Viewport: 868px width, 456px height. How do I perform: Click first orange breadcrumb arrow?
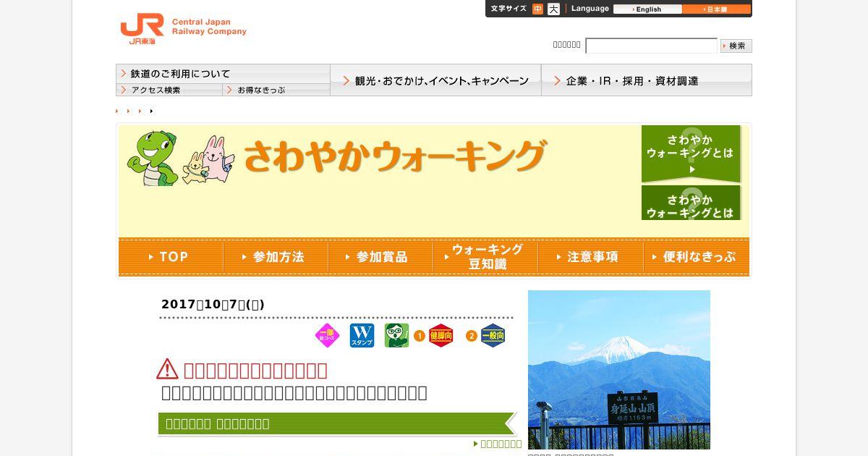tap(117, 111)
